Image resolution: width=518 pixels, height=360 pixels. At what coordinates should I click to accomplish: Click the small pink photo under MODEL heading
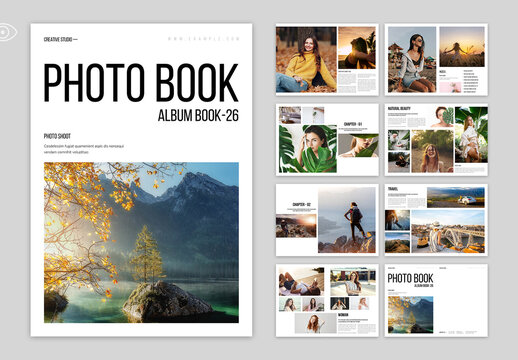coord(450,87)
